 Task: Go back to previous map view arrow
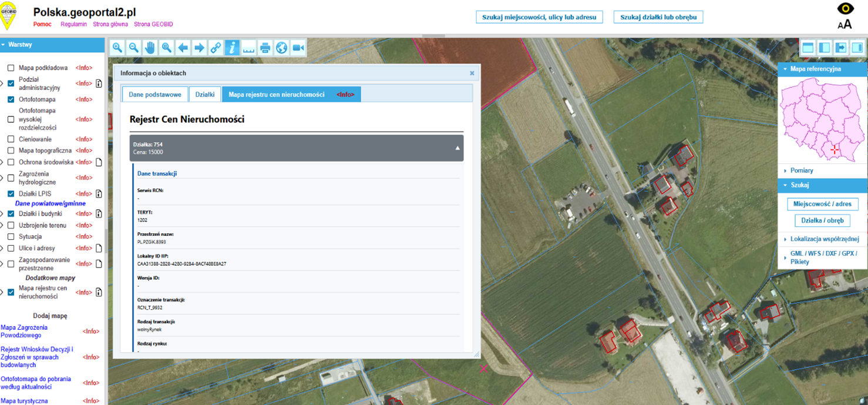click(x=183, y=48)
